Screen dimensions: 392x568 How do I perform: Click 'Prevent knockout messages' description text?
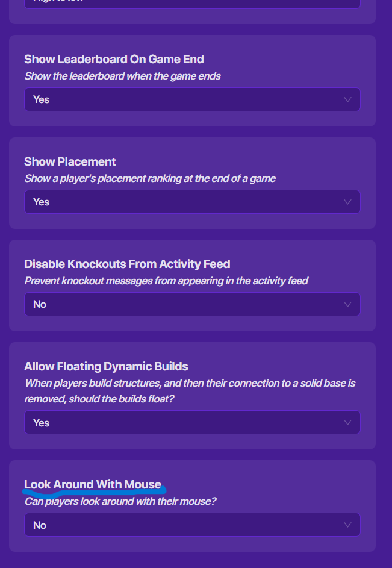click(166, 281)
